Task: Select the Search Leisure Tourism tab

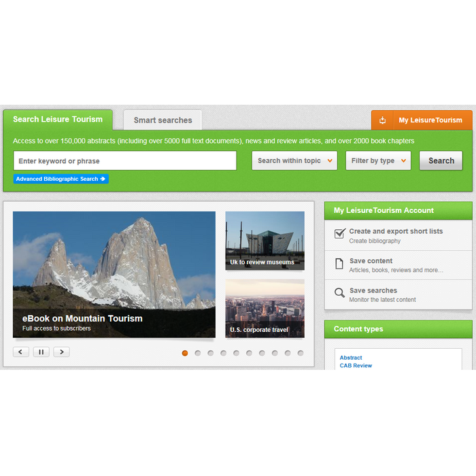Action: [x=58, y=120]
